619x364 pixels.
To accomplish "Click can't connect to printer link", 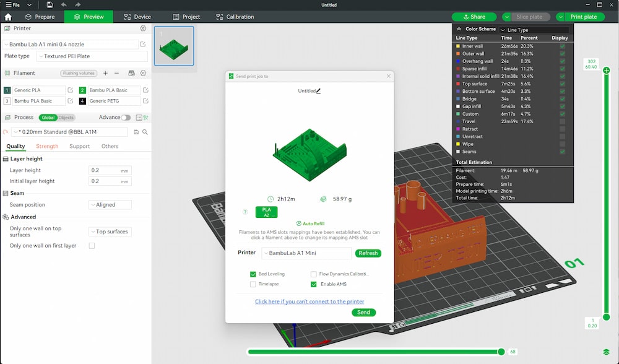I will pyautogui.click(x=309, y=301).
